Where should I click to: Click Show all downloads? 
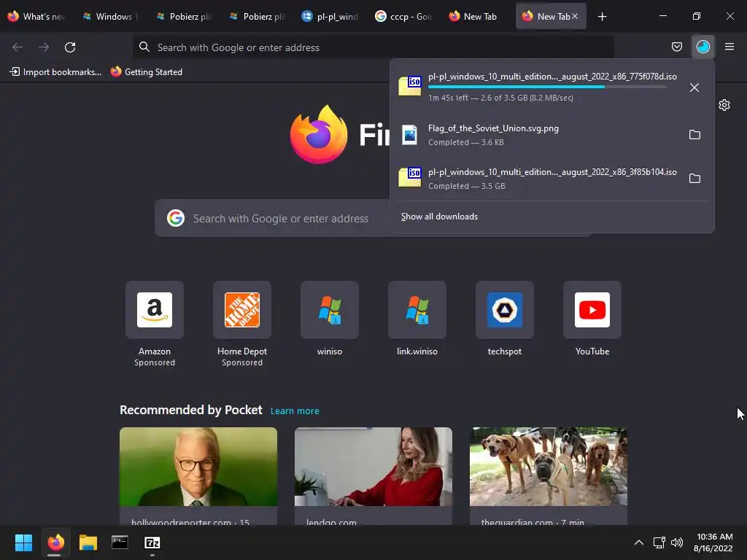pos(439,217)
